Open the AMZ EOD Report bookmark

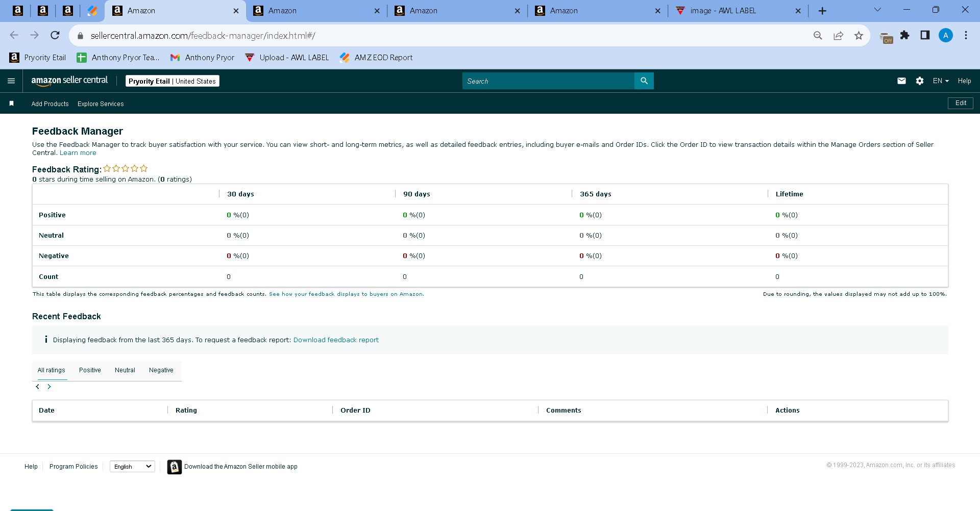click(376, 58)
